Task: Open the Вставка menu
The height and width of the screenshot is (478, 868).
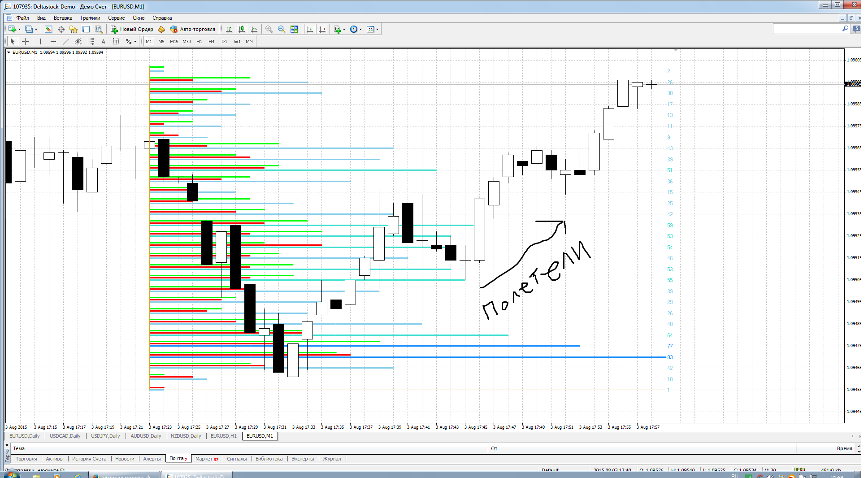Action: (x=63, y=18)
